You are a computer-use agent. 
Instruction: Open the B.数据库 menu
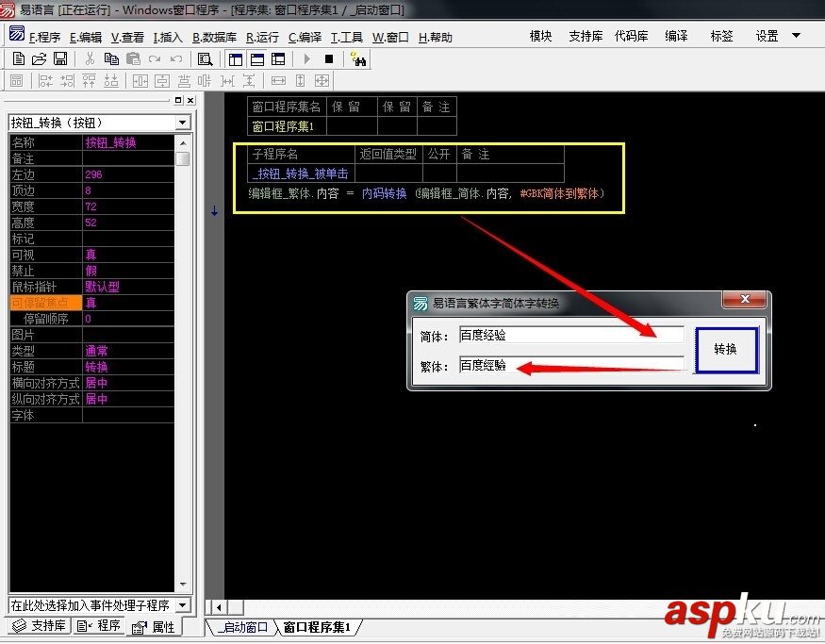tap(214, 38)
